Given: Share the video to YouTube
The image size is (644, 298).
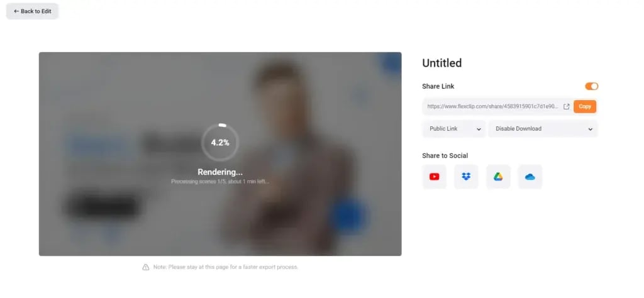Looking at the screenshot, I should [434, 177].
